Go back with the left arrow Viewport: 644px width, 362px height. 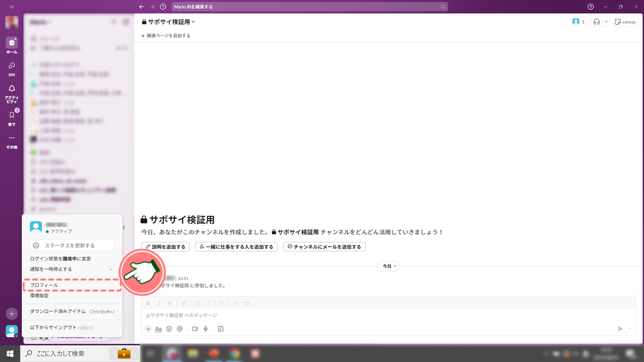[141, 7]
